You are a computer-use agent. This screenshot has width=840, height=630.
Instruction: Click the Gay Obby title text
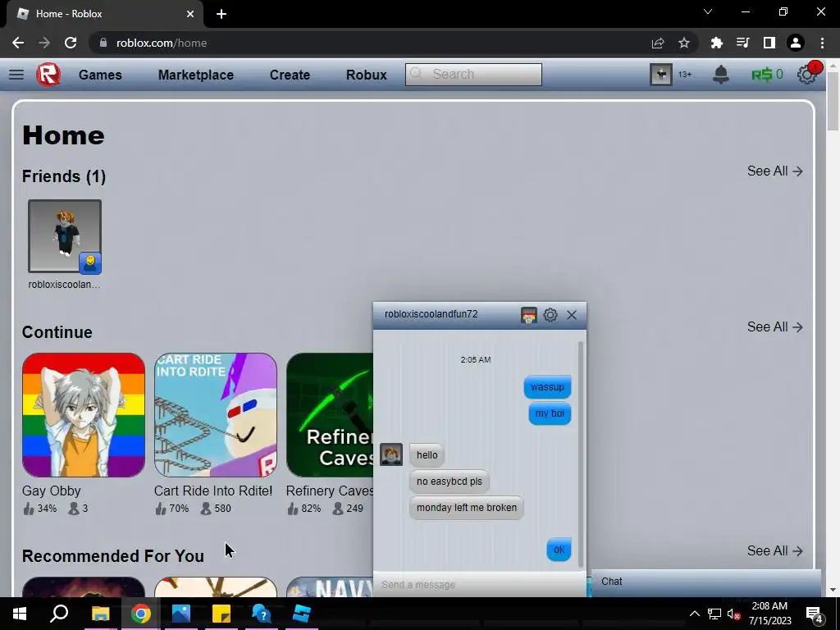52,491
